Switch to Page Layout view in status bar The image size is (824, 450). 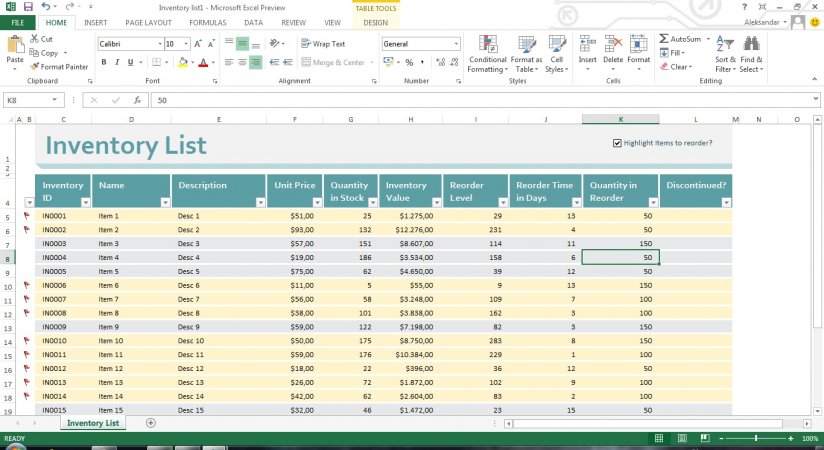coord(682,438)
